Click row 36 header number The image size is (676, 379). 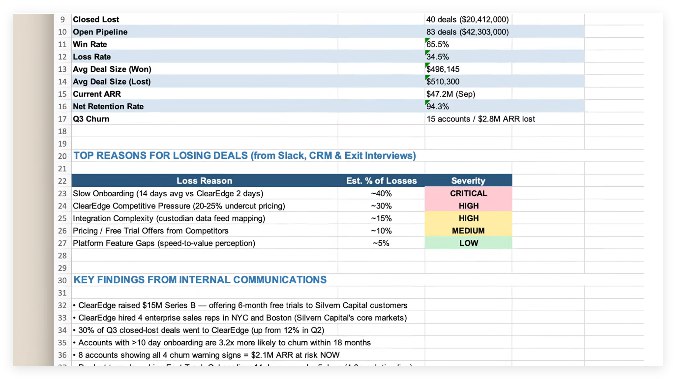pos(63,355)
